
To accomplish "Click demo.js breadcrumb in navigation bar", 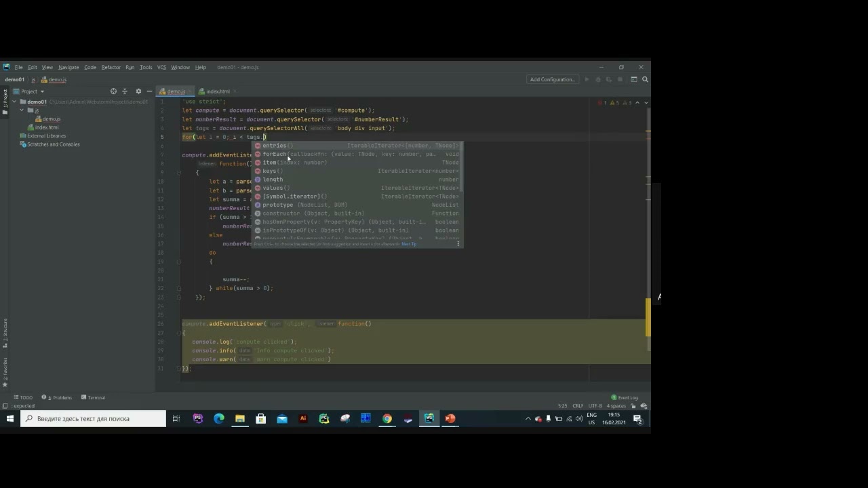I will point(54,79).
